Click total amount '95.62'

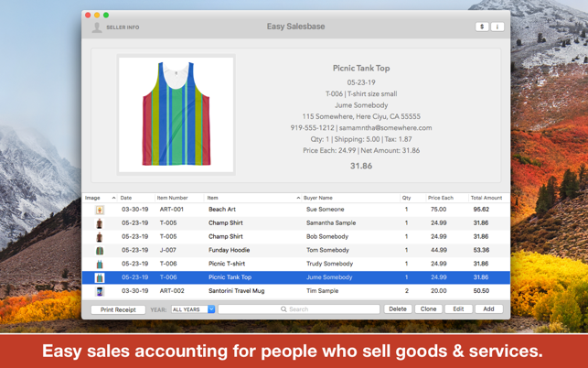pyautogui.click(x=481, y=209)
